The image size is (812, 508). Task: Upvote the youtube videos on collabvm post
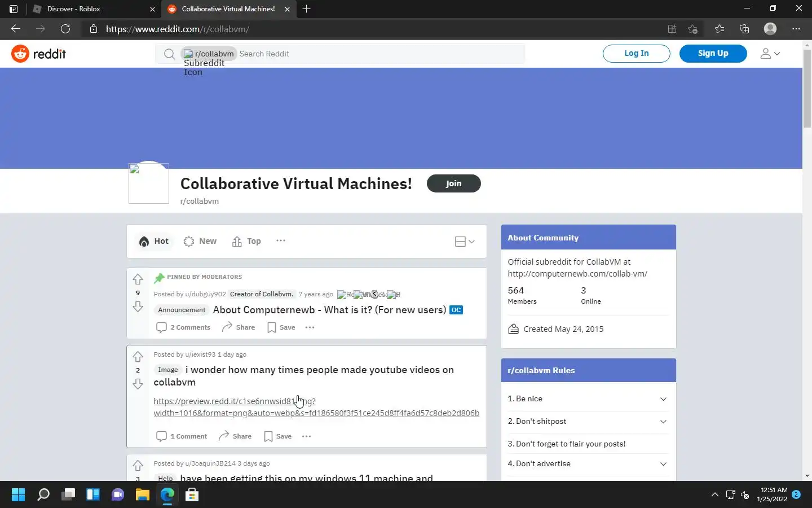pos(138,357)
